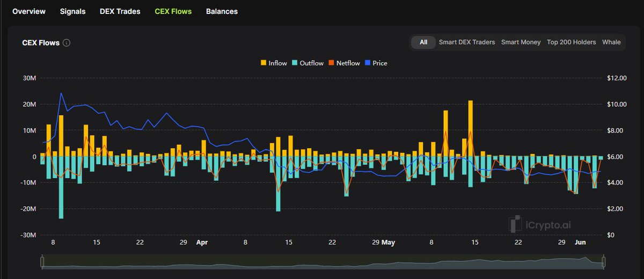Screen dimensions: 644x279
Task: Click the teal Outflow color swatch
Action: 295,63
